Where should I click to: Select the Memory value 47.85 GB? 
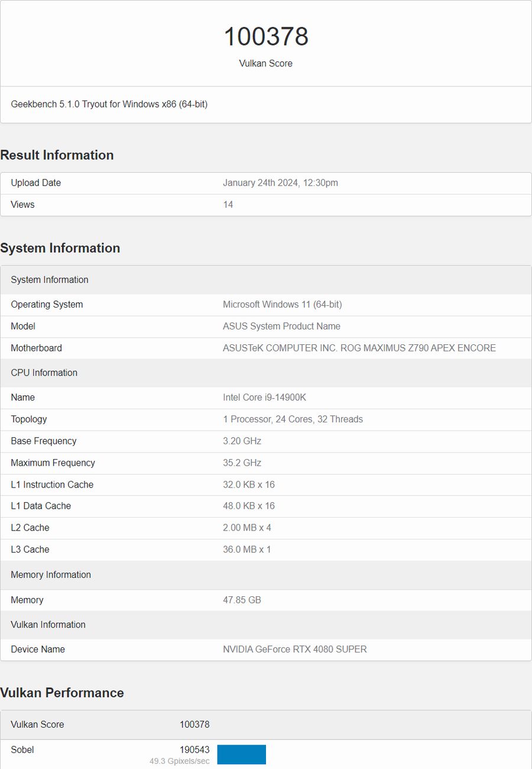(242, 600)
